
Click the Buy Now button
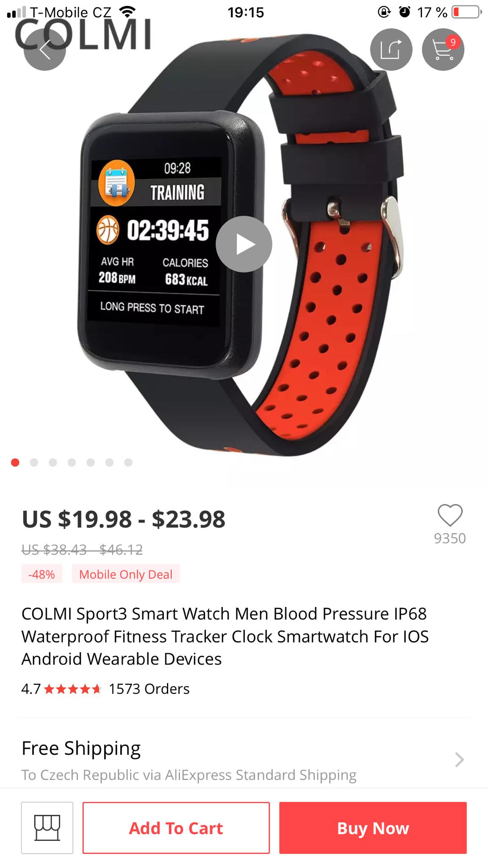tap(373, 828)
